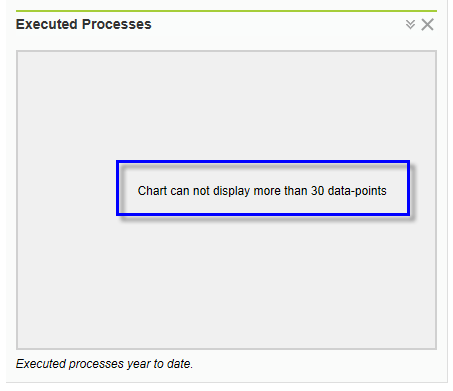This screenshot has height=391, width=453.
Task: Close the Executed Processes widget
Action: coord(427,25)
